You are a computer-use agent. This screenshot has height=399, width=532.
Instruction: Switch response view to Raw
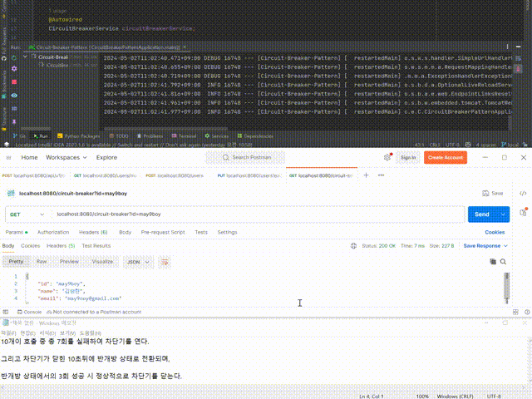(42, 262)
